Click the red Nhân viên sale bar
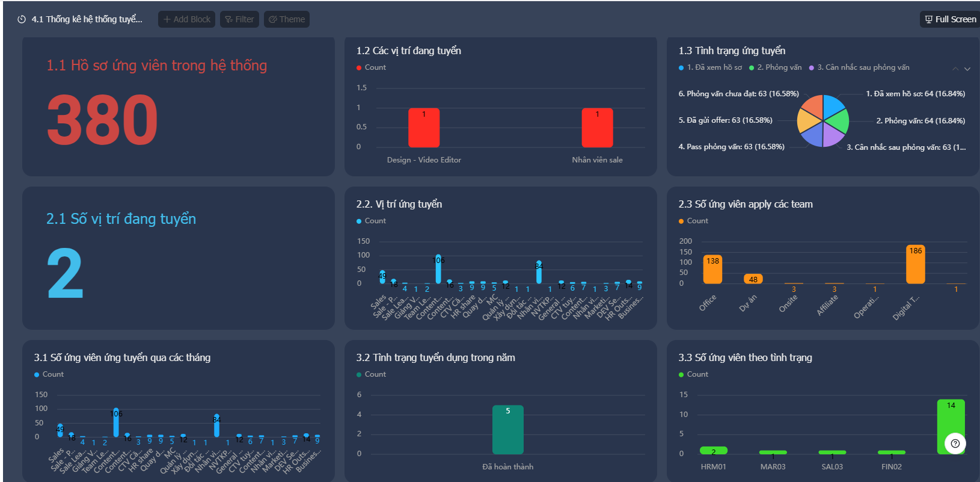The width and height of the screenshot is (980, 482). point(597,128)
